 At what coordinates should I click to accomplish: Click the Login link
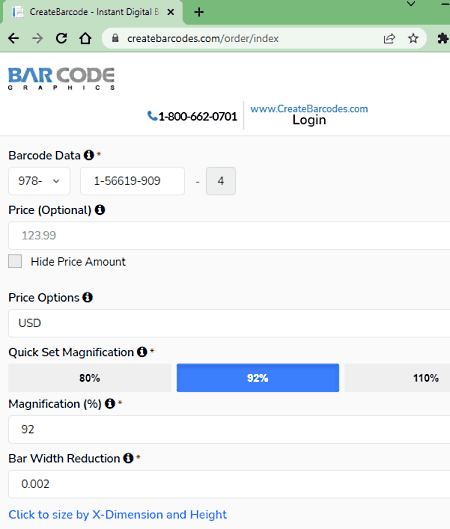tap(309, 120)
